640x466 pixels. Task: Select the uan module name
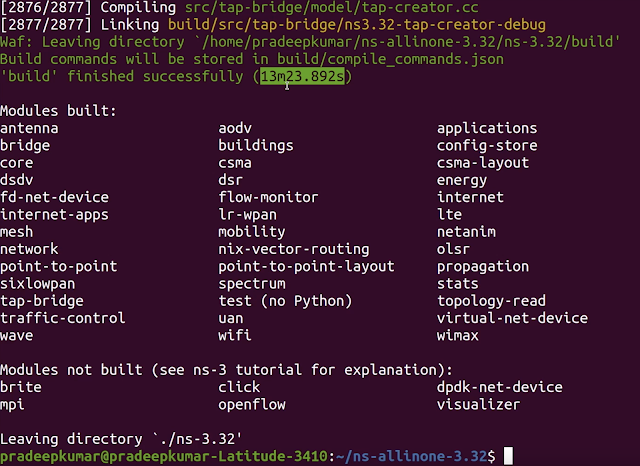(231, 318)
